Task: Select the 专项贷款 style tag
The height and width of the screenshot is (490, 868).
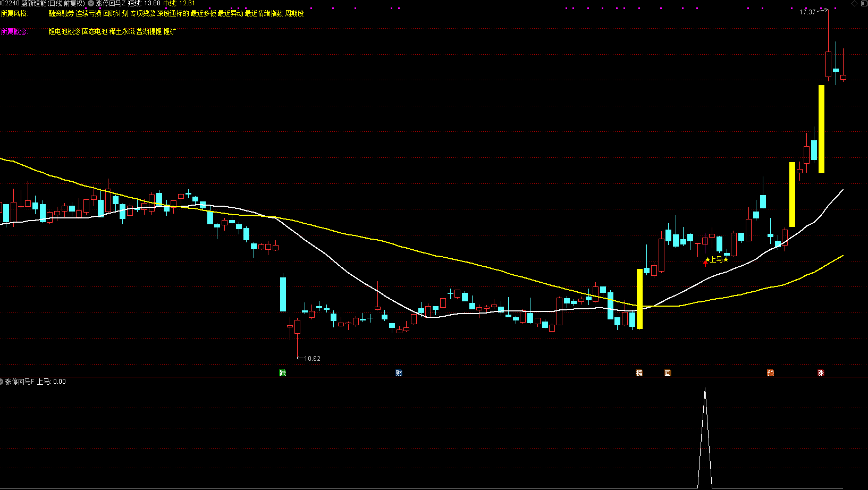Action: [x=143, y=13]
